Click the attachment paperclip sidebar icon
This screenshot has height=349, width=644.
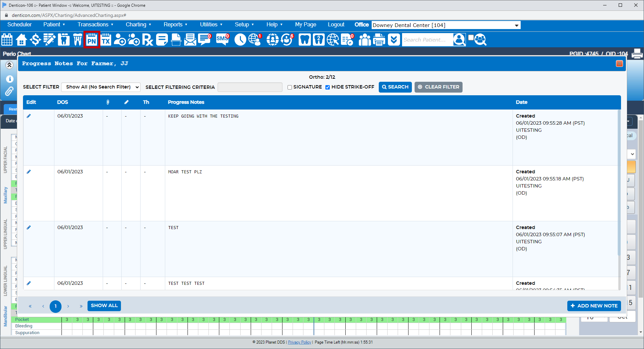[9, 91]
